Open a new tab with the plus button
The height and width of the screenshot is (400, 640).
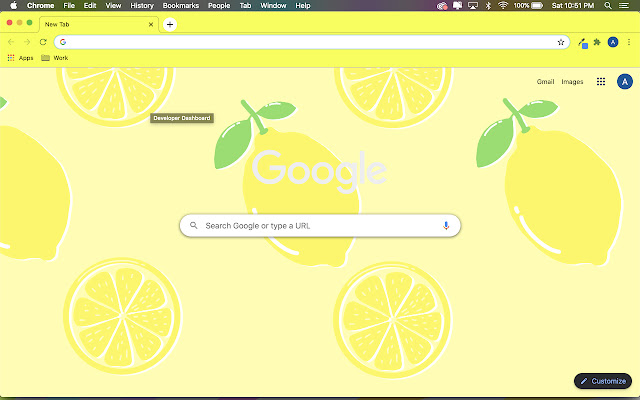(x=170, y=24)
